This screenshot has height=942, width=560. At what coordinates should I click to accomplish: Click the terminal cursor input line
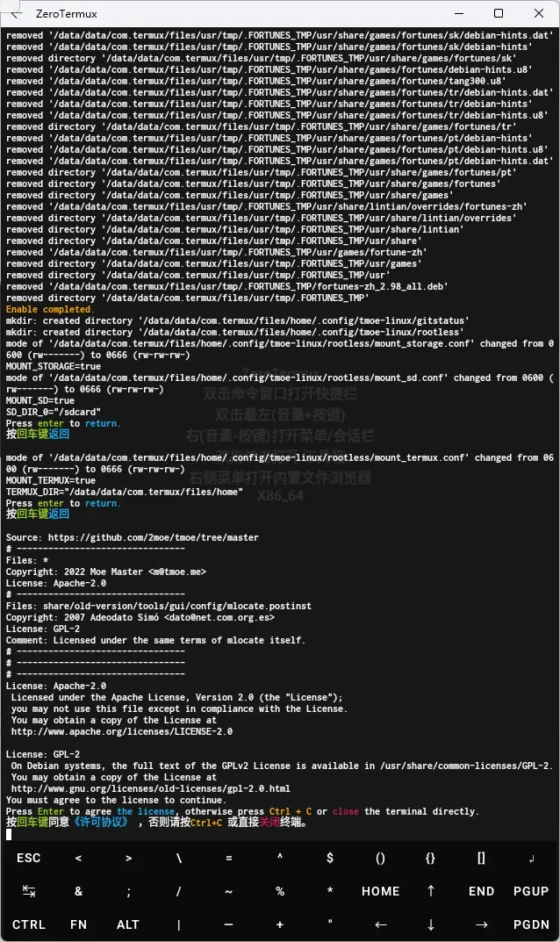(280, 834)
